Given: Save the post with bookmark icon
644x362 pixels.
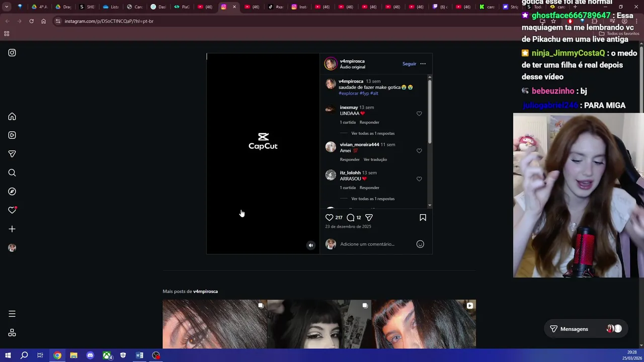Looking at the screenshot, I should (423, 218).
